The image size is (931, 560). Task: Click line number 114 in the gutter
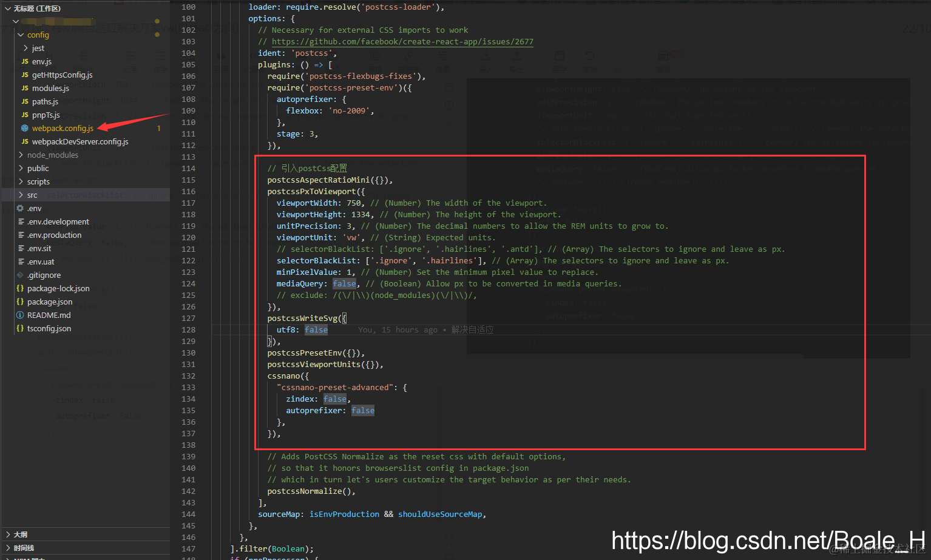tap(188, 169)
